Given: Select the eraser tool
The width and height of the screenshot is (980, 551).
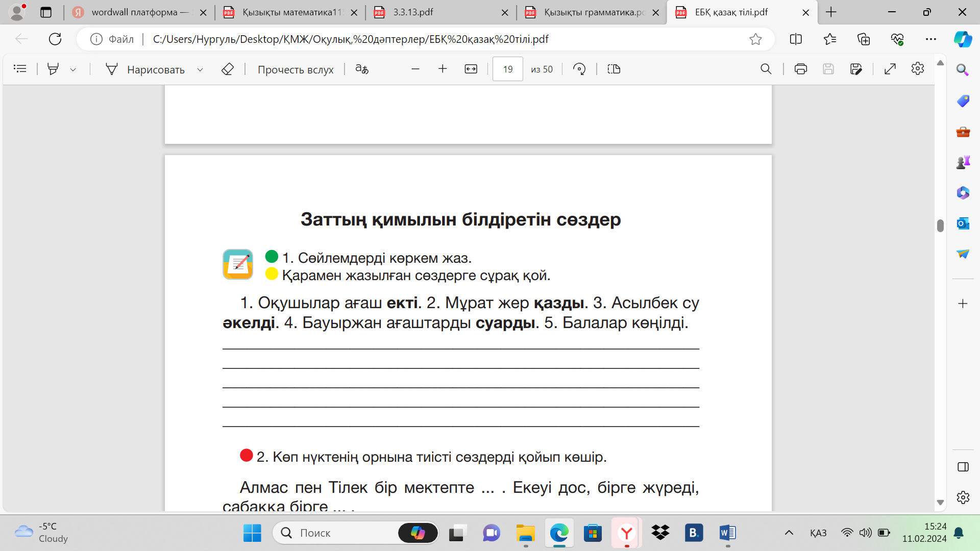Looking at the screenshot, I should [228, 69].
